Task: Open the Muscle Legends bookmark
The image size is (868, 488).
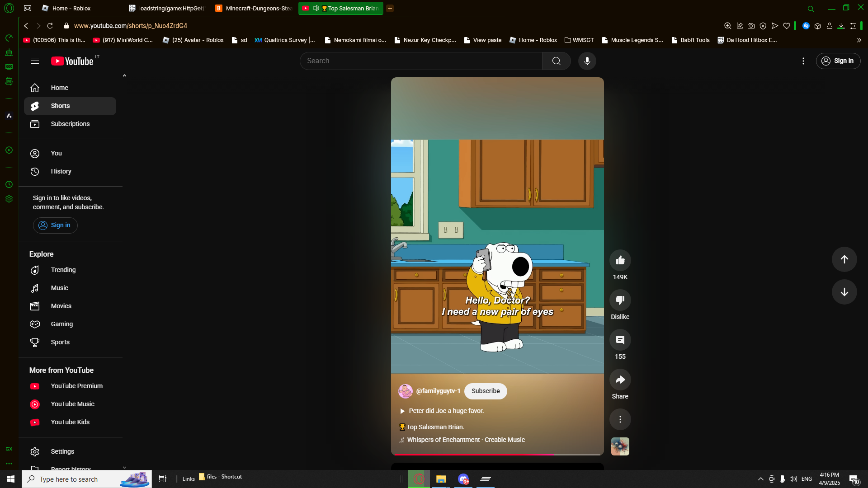Action: pyautogui.click(x=632, y=40)
